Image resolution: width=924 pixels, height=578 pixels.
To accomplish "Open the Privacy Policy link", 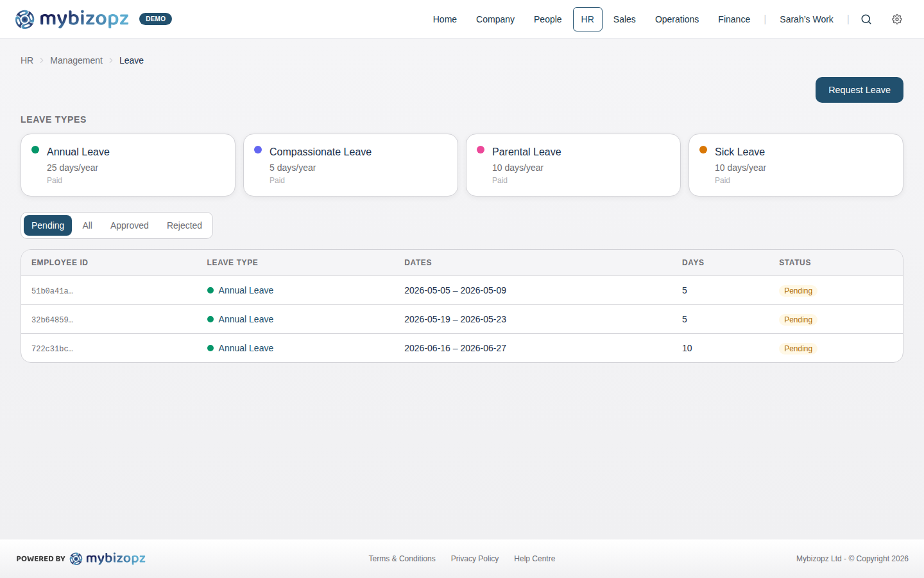I will [x=475, y=559].
